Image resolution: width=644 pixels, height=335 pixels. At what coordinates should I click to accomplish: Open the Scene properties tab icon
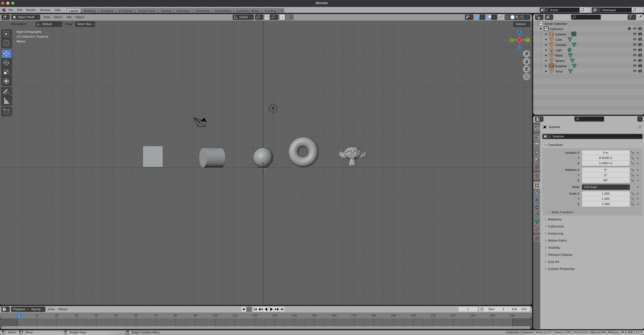537,159
